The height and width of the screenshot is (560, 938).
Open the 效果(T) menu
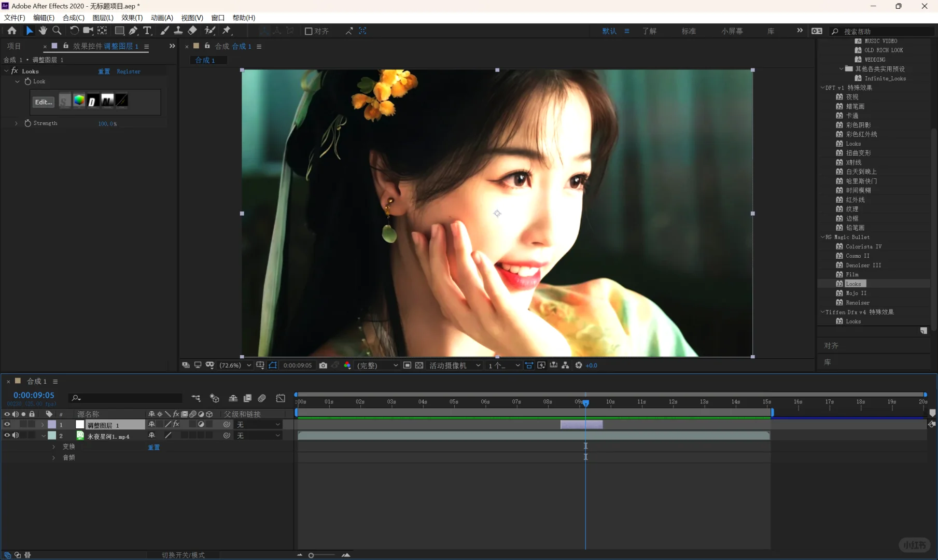tap(132, 18)
